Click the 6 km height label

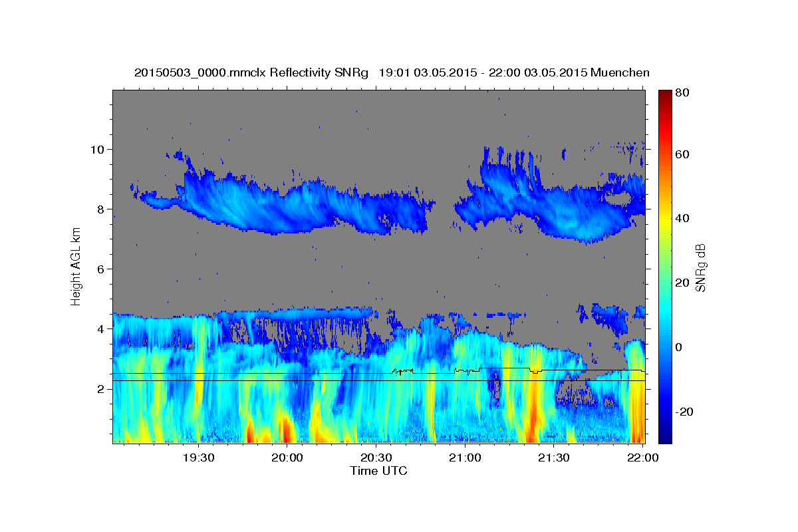click(x=102, y=269)
